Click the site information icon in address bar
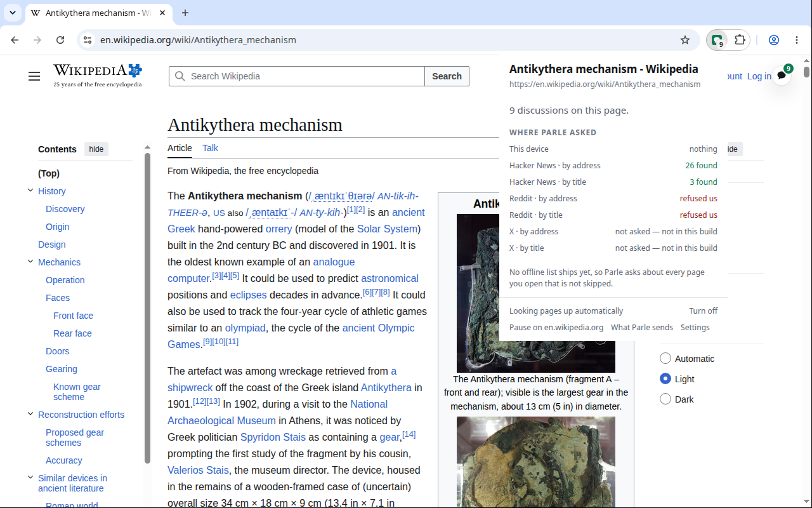The width and height of the screenshot is (812, 508). click(x=88, y=40)
